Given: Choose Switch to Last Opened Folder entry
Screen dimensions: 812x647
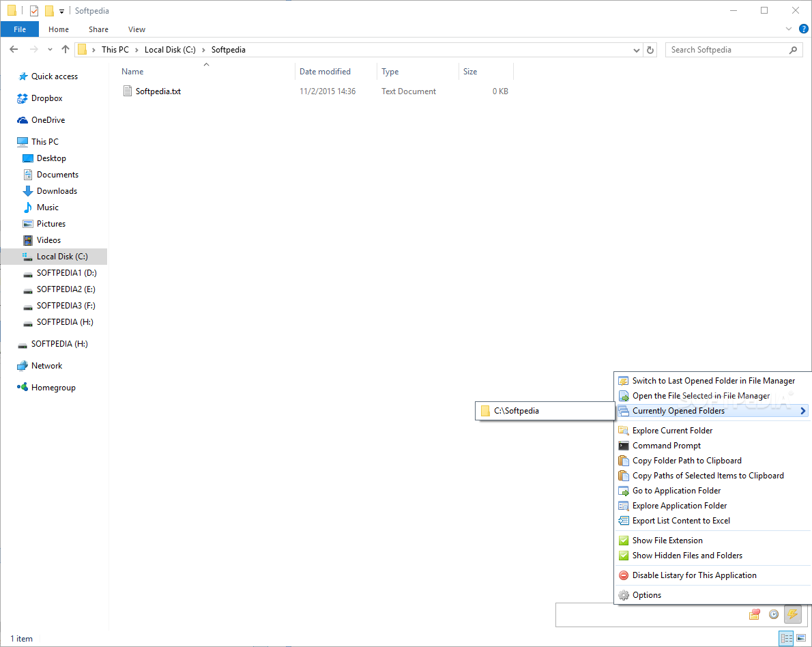Looking at the screenshot, I should pos(713,381).
